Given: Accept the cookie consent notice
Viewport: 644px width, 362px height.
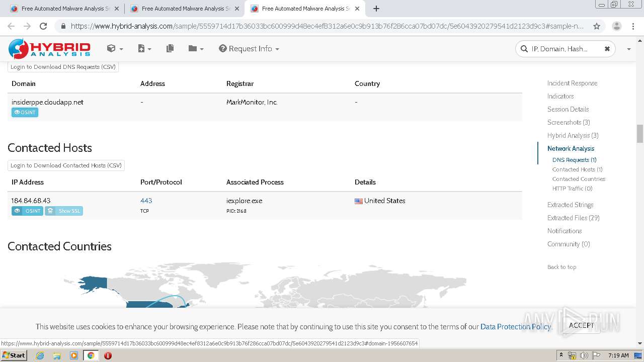Looking at the screenshot, I should click(581, 325).
